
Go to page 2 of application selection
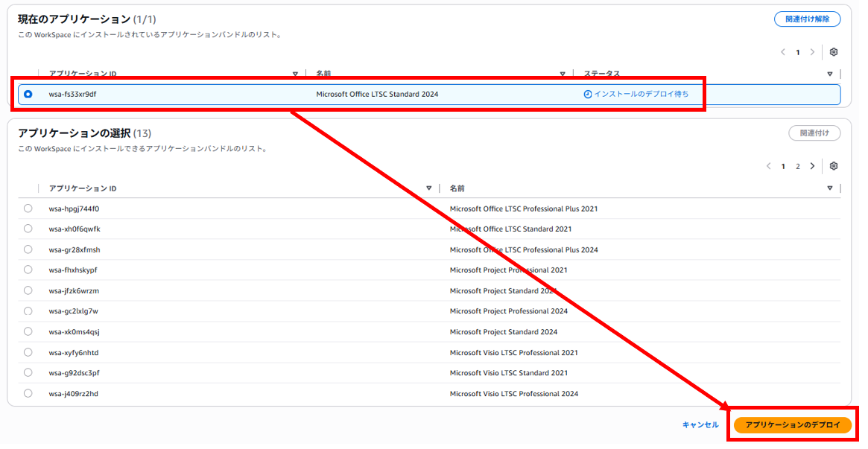797,166
